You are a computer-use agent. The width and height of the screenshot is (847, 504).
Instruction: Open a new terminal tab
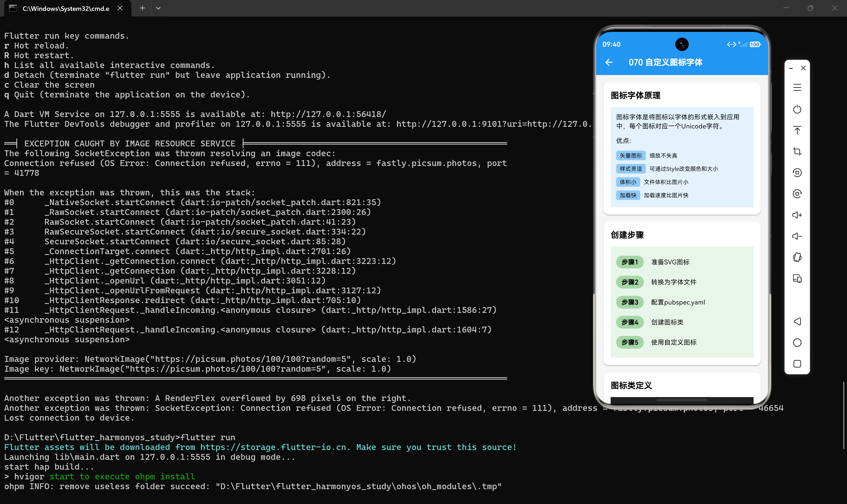point(142,8)
